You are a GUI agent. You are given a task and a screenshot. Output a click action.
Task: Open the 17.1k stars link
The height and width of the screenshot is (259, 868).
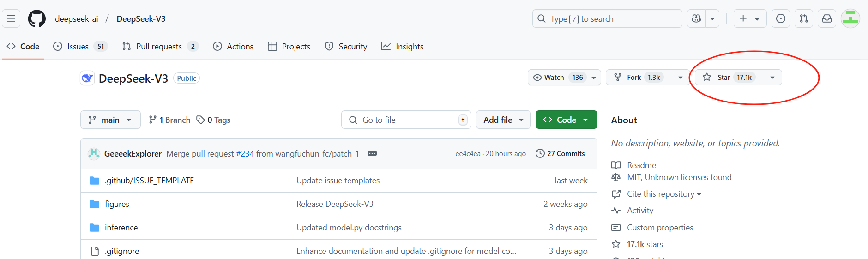[645, 244]
